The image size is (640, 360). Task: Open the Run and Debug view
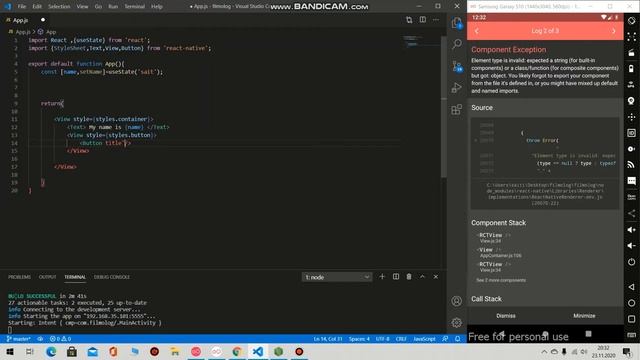point(457,87)
